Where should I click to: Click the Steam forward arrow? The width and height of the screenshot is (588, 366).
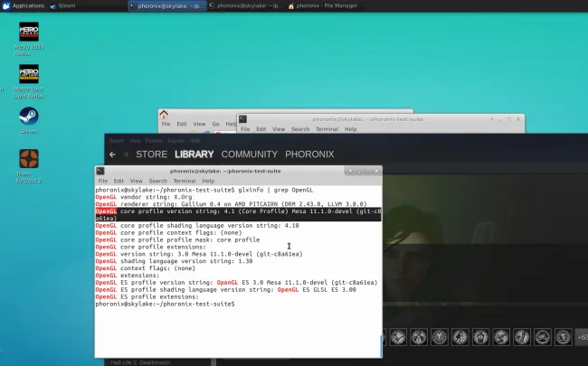pyautogui.click(x=126, y=155)
